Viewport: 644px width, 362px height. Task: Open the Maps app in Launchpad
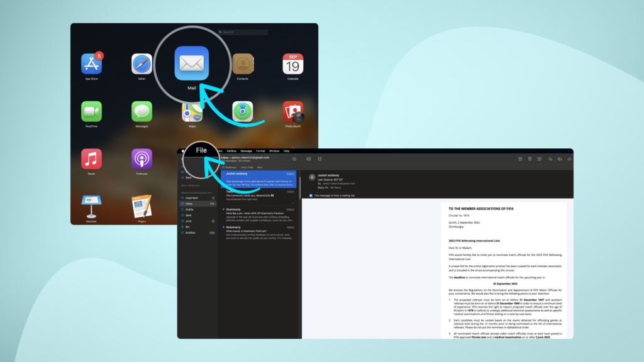pos(192,114)
